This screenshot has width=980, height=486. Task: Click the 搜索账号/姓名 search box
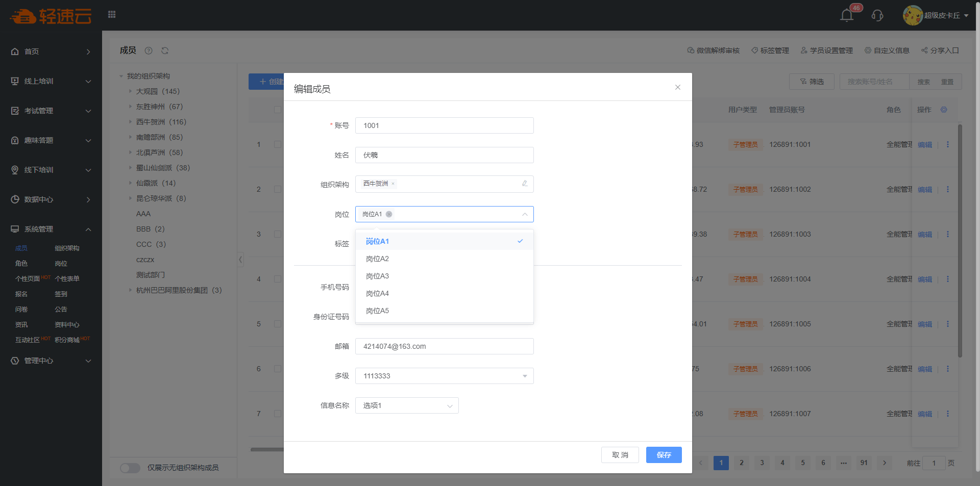tap(874, 82)
